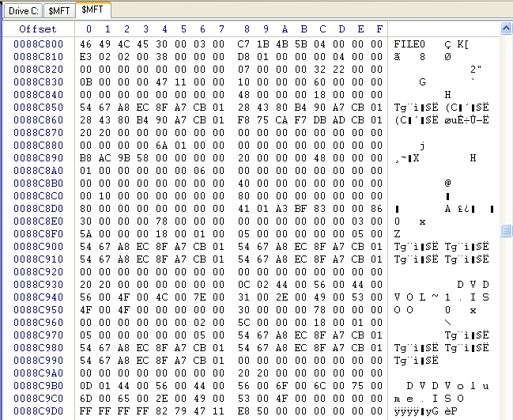This screenshot has width=513, height=420.
Task: Click offset address 0088C8D0
Action: pos(38,209)
